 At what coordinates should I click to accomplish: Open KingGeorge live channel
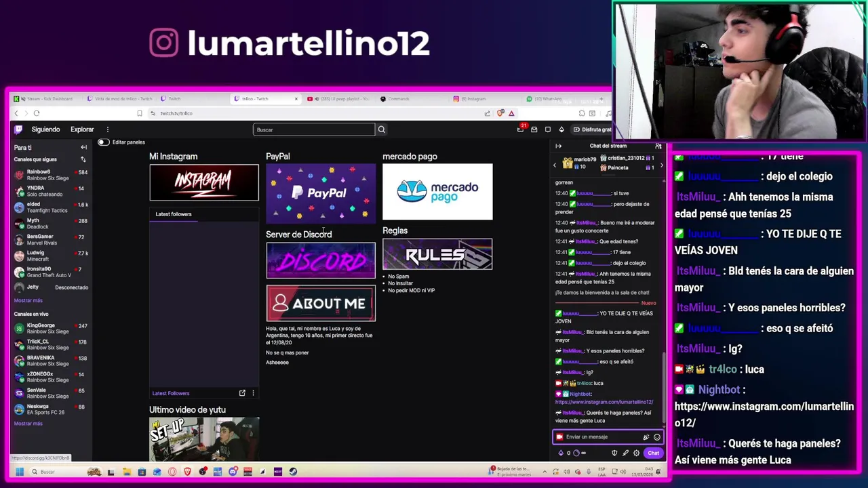51,329
